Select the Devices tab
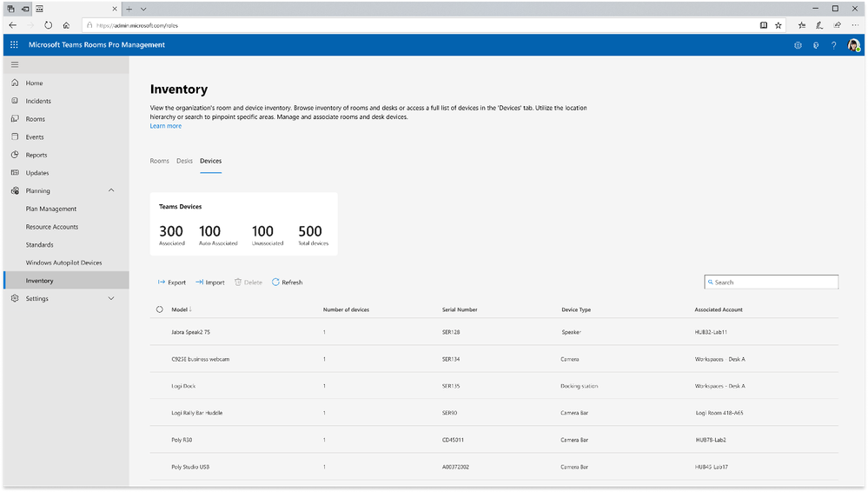This screenshot has height=492, width=868. pyautogui.click(x=210, y=161)
